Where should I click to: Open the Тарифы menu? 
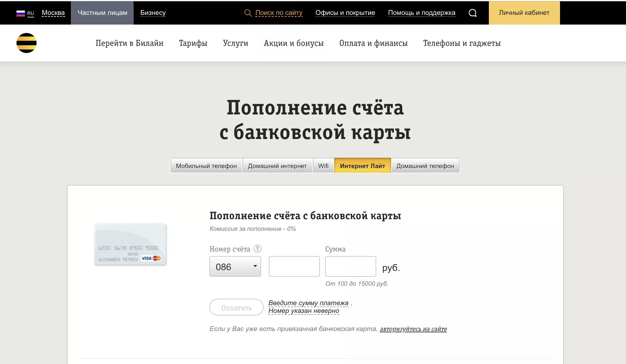[193, 43]
